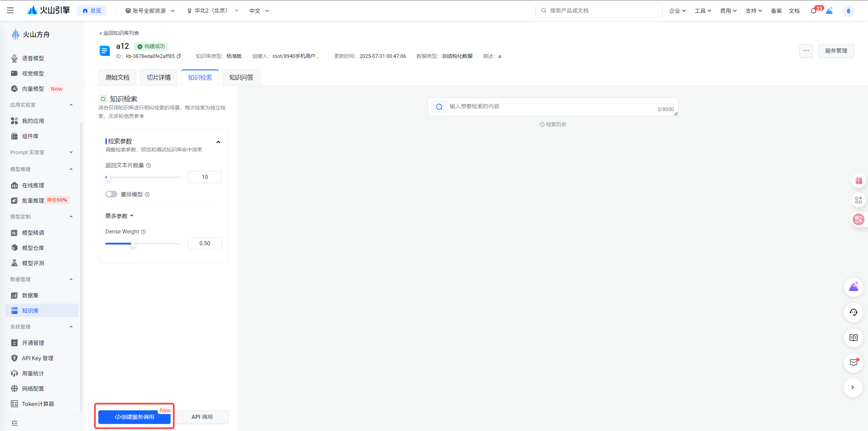Open 服务管理

tap(836, 51)
